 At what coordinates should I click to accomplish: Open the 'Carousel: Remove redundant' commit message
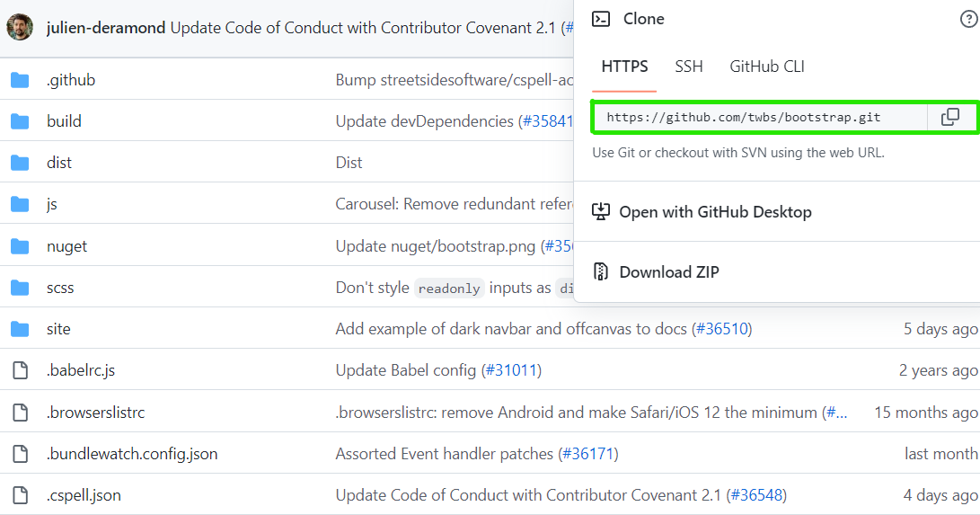pyautogui.click(x=454, y=204)
